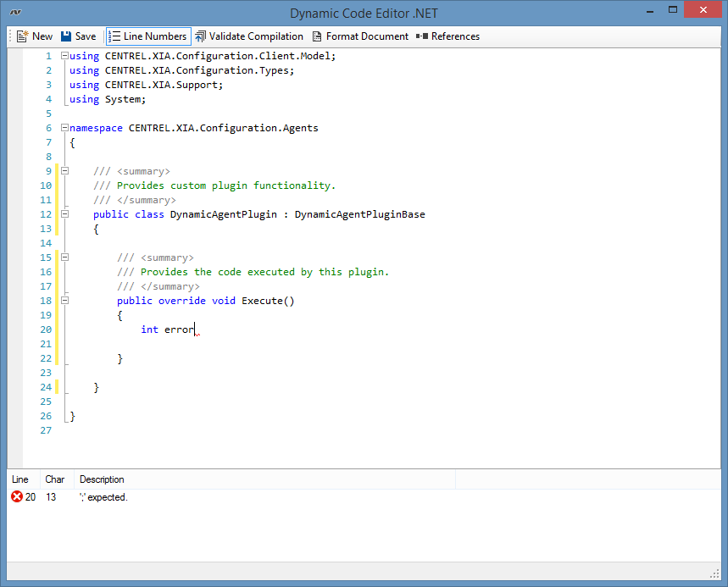Screen dimensions: 728x587
Task: Click the Validate Compilation icon
Action: pyautogui.click(x=200, y=36)
